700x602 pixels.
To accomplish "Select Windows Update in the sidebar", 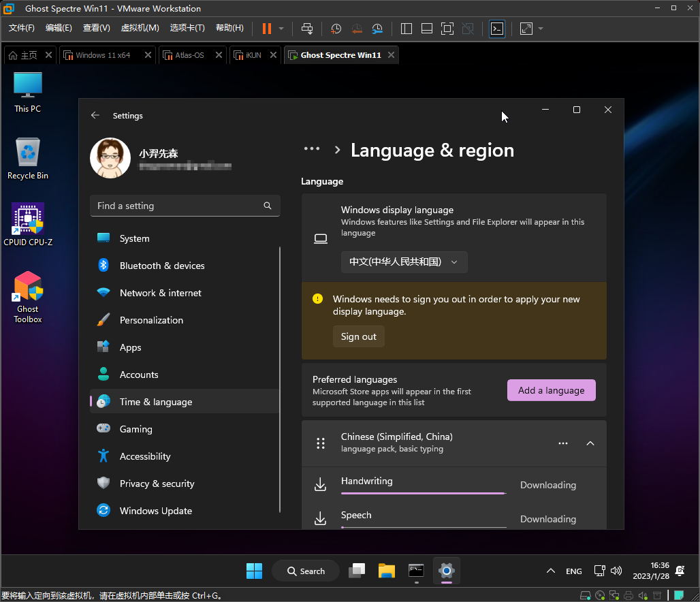I will click(155, 511).
